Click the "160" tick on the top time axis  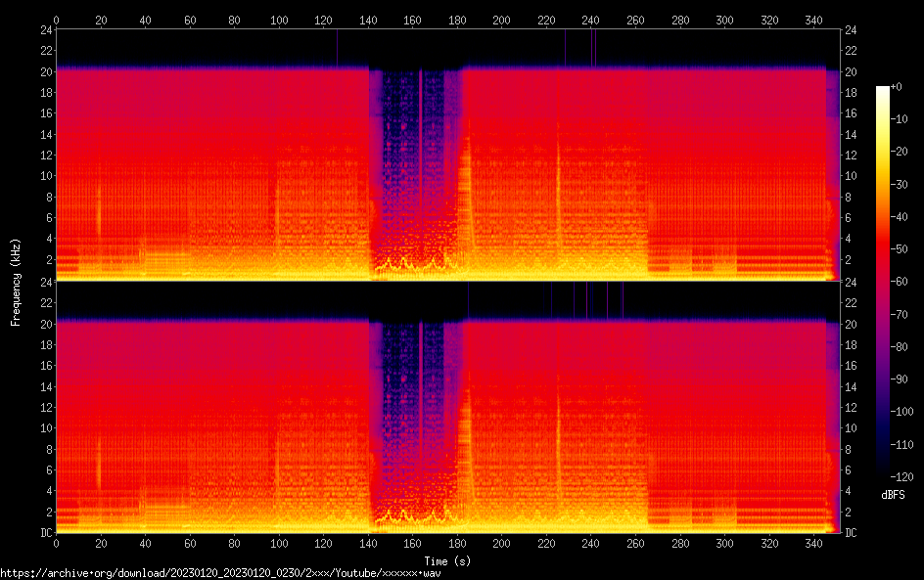(412, 20)
